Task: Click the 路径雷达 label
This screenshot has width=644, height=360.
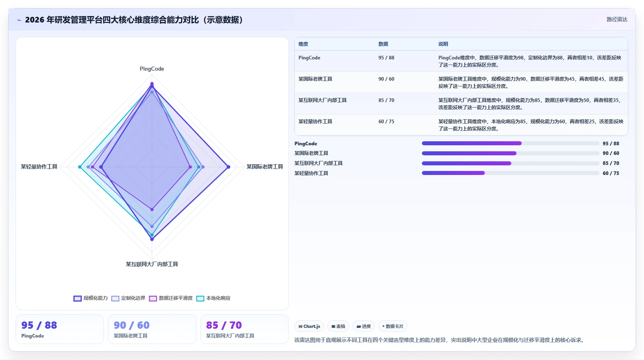Action: pyautogui.click(x=617, y=19)
